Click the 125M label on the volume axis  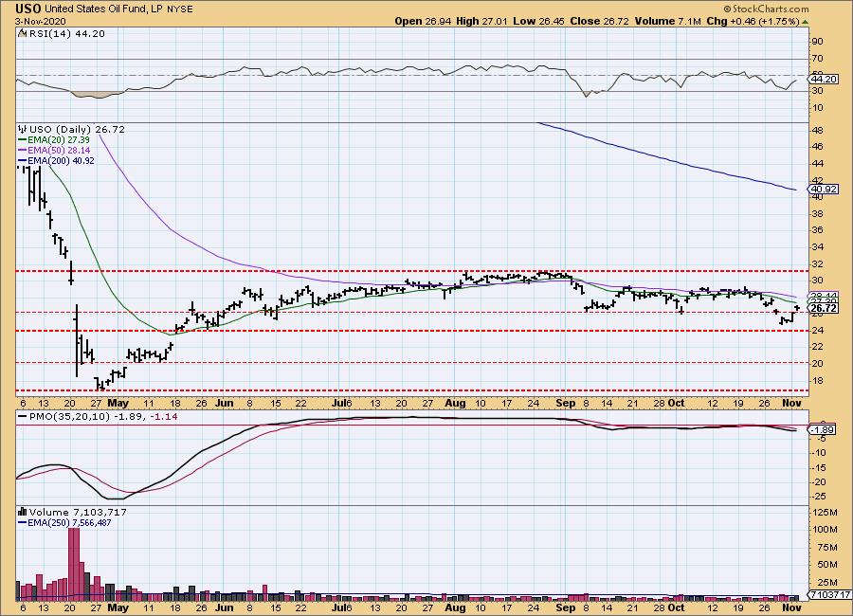pyautogui.click(x=826, y=512)
